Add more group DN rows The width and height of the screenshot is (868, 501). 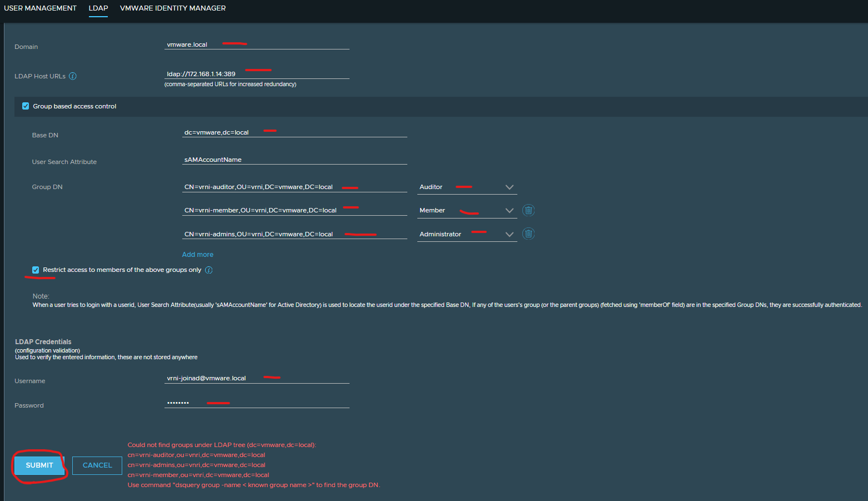pyautogui.click(x=198, y=255)
